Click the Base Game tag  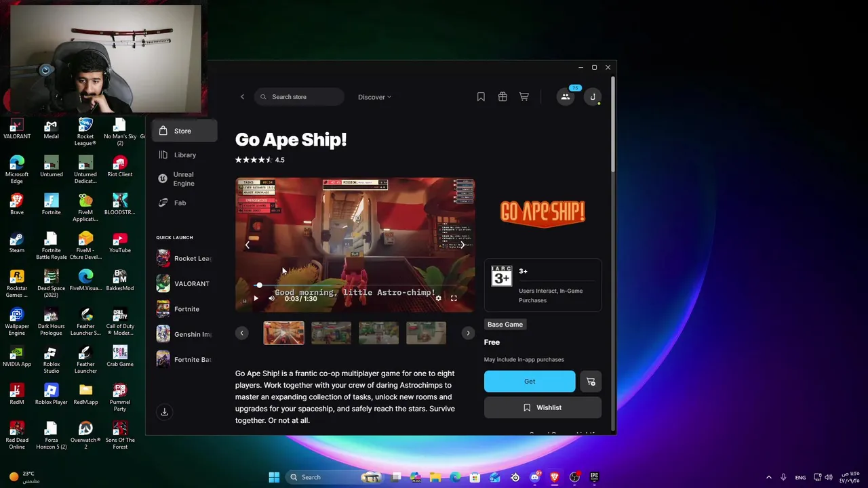505,324
